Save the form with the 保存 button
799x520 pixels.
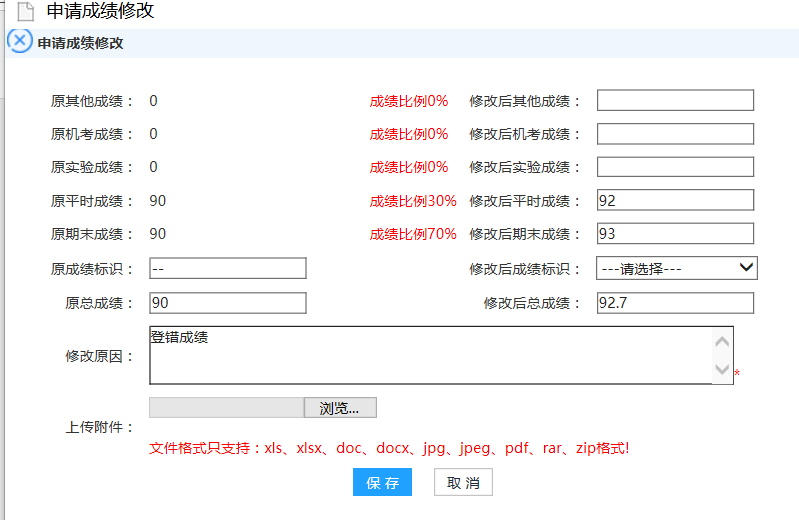click(x=382, y=483)
